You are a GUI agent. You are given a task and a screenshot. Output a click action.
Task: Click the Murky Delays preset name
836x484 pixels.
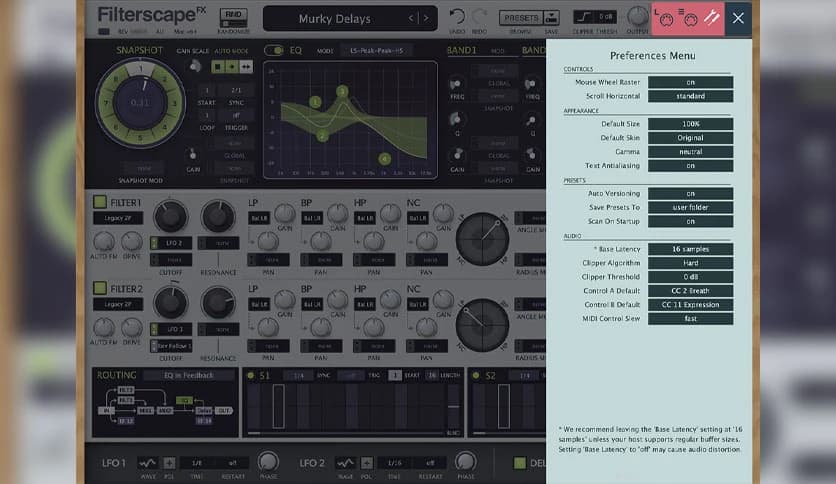[x=334, y=19]
